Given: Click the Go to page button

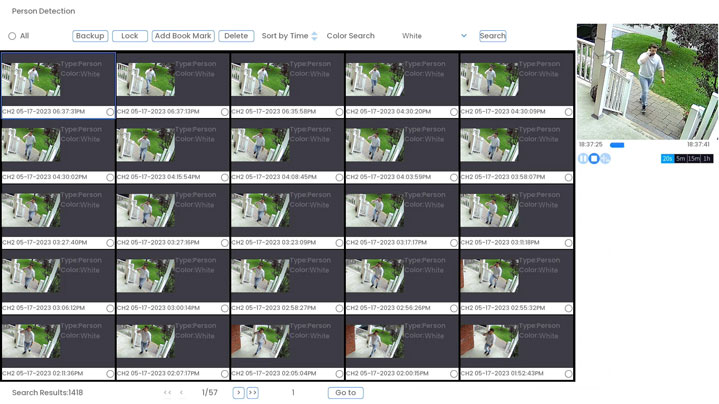Looking at the screenshot, I should tap(345, 393).
